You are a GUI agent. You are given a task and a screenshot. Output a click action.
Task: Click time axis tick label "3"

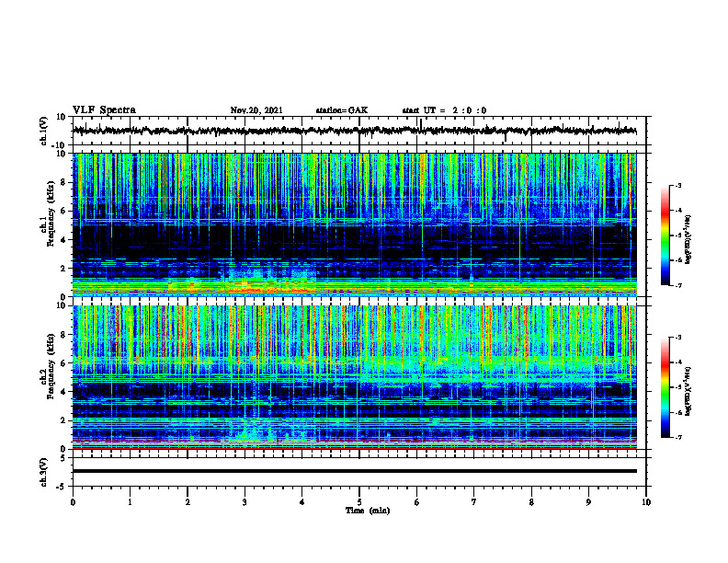coord(245,502)
